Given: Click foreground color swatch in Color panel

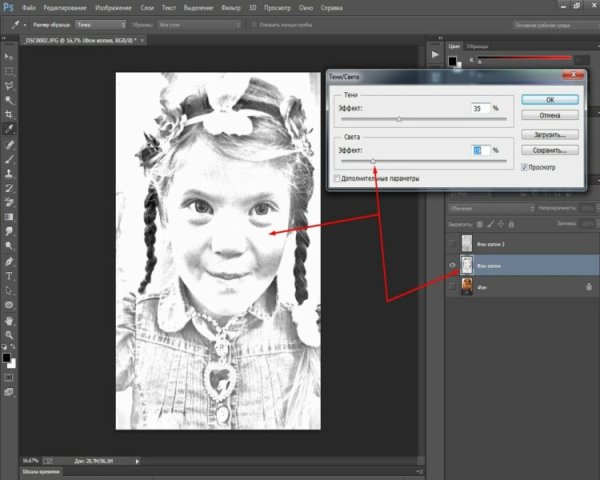Looking at the screenshot, I should (452, 60).
